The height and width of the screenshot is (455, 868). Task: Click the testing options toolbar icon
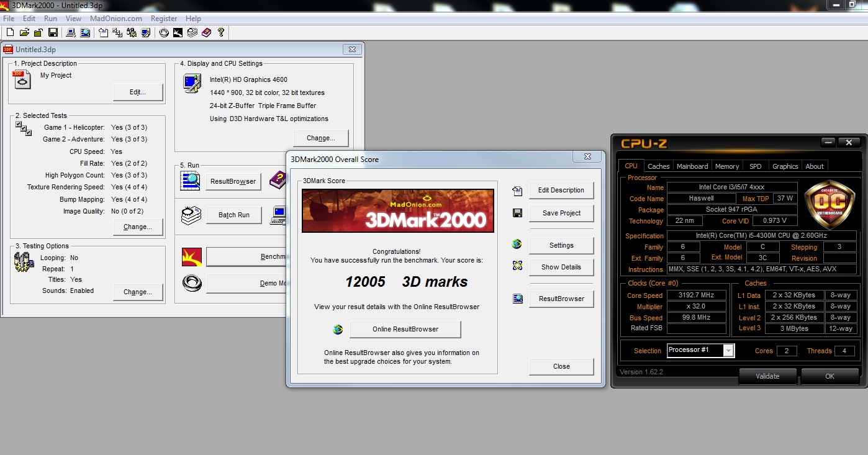pyautogui.click(x=132, y=32)
